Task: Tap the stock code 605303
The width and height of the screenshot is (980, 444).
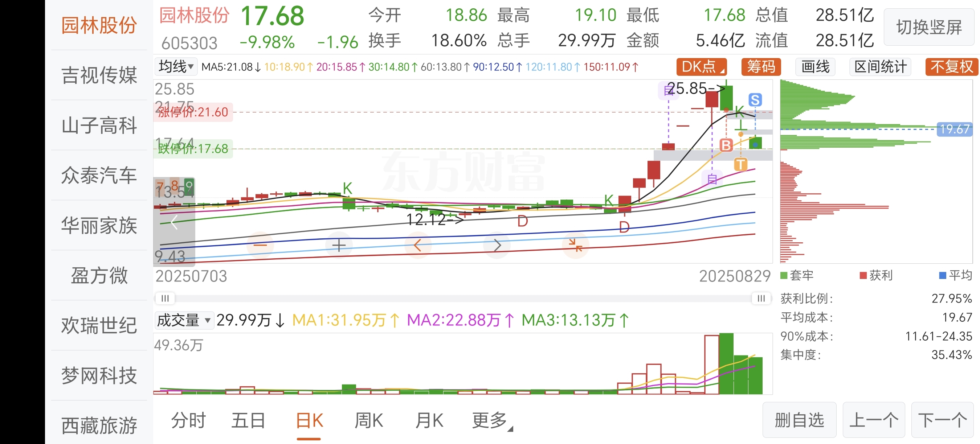Action: click(189, 43)
